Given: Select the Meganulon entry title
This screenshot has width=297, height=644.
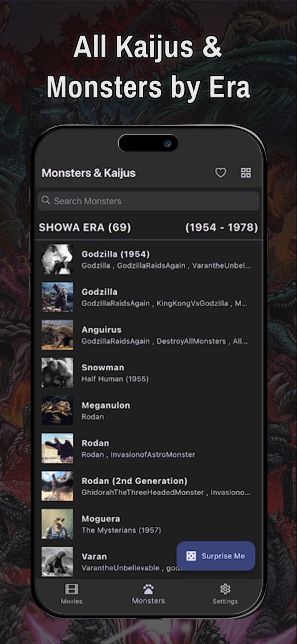Looking at the screenshot, I should pos(106,405).
